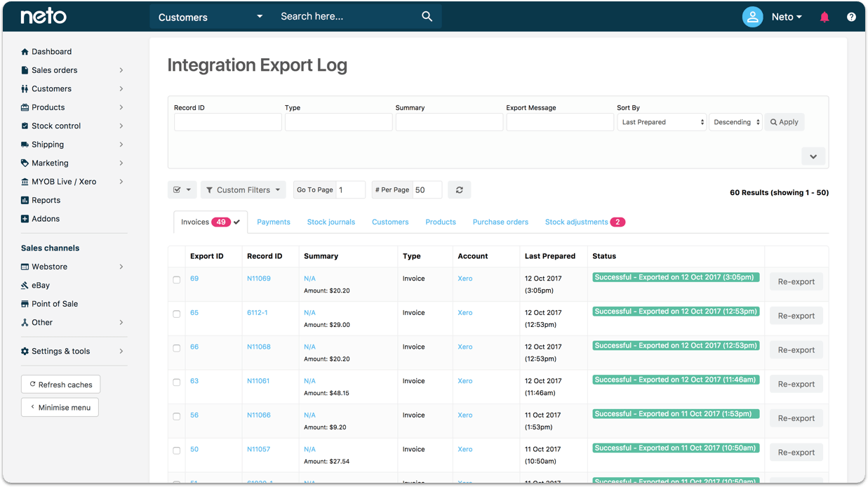Click the Shipping truck icon

25,145
